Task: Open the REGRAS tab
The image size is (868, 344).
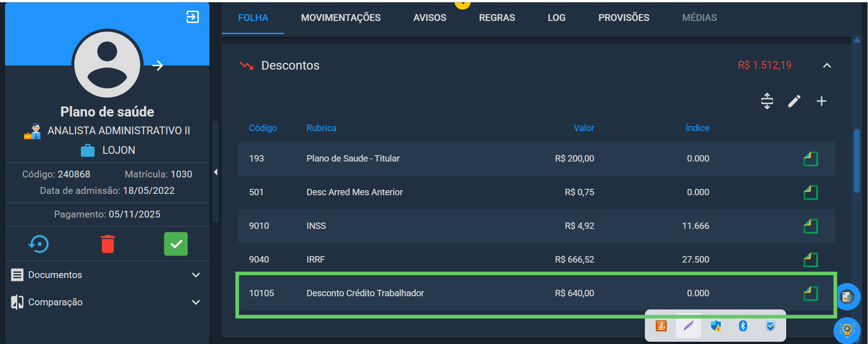Action: click(x=497, y=18)
